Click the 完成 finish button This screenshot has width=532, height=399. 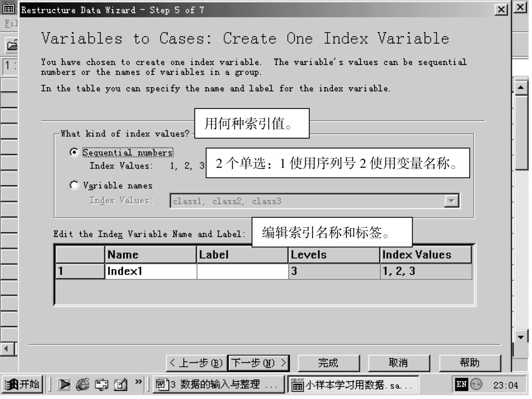[x=329, y=363]
